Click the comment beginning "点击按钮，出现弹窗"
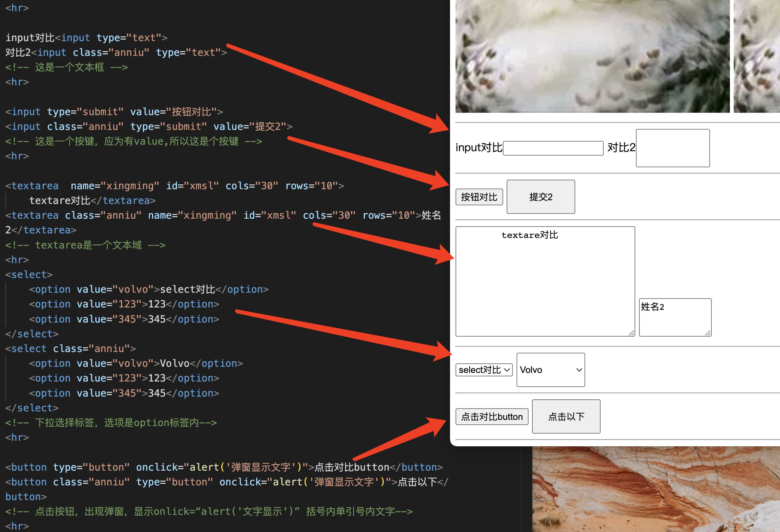Screen dimensions: 780x532 pos(209,511)
